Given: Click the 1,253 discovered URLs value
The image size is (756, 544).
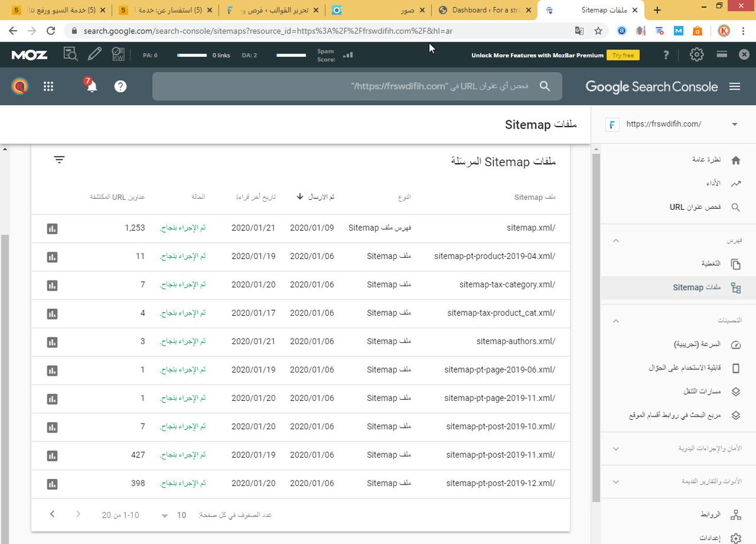Looking at the screenshot, I should coord(135,228).
